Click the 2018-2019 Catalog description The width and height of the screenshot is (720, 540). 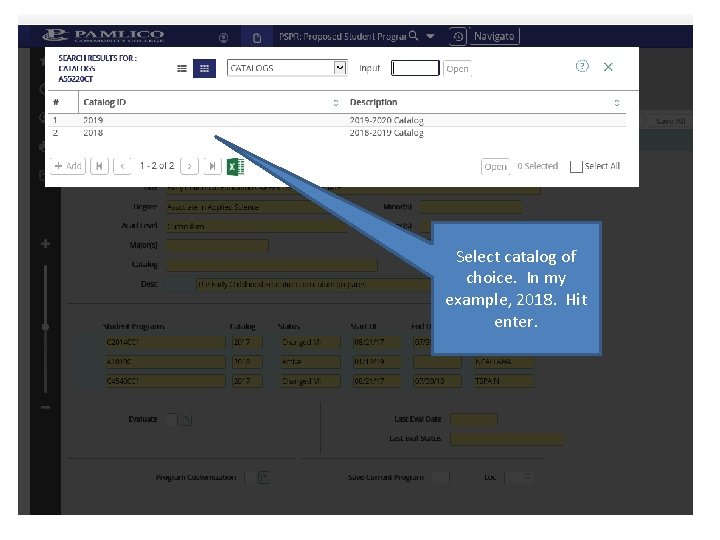[x=386, y=133]
